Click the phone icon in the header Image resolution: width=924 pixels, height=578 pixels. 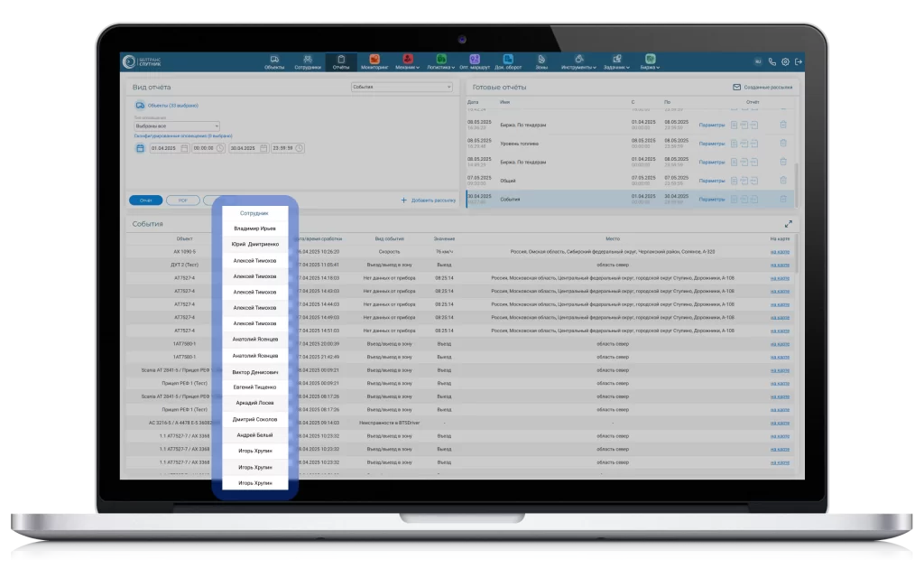(x=772, y=62)
